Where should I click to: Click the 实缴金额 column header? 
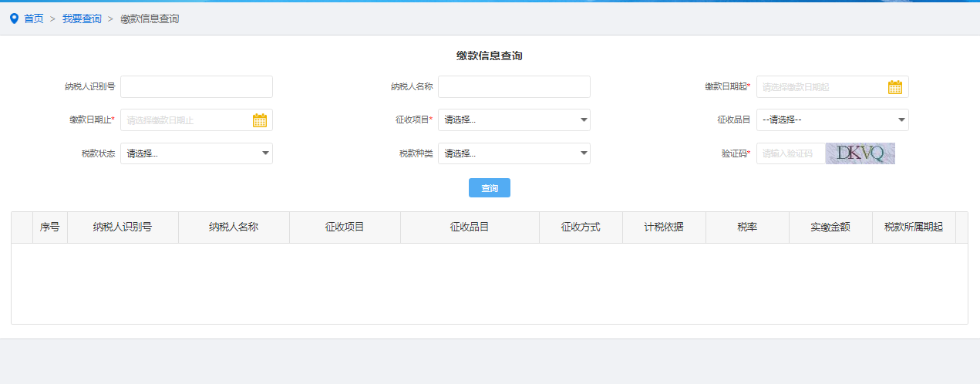click(831, 227)
